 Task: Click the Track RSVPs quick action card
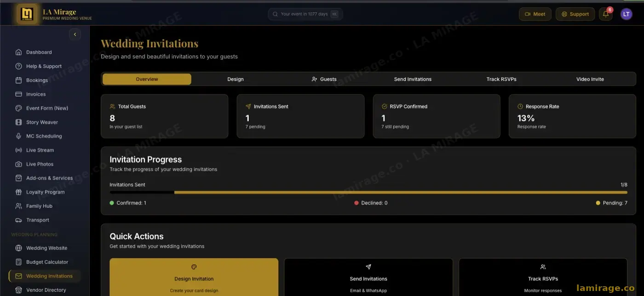[543, 277]
